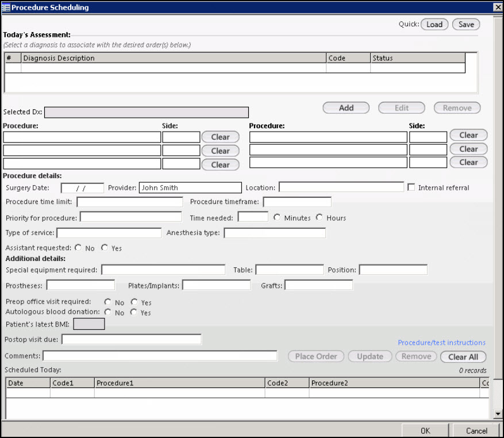Click the Table field

290,270
